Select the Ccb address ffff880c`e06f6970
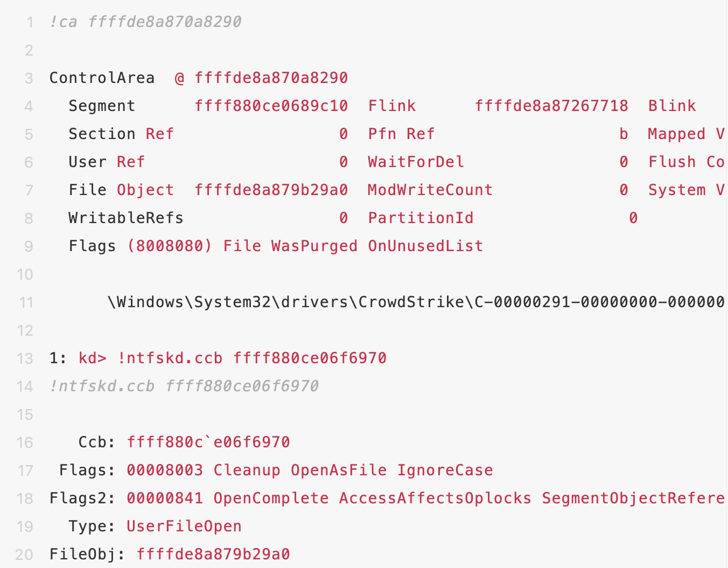The image size is (728, 568). point(208,442)
